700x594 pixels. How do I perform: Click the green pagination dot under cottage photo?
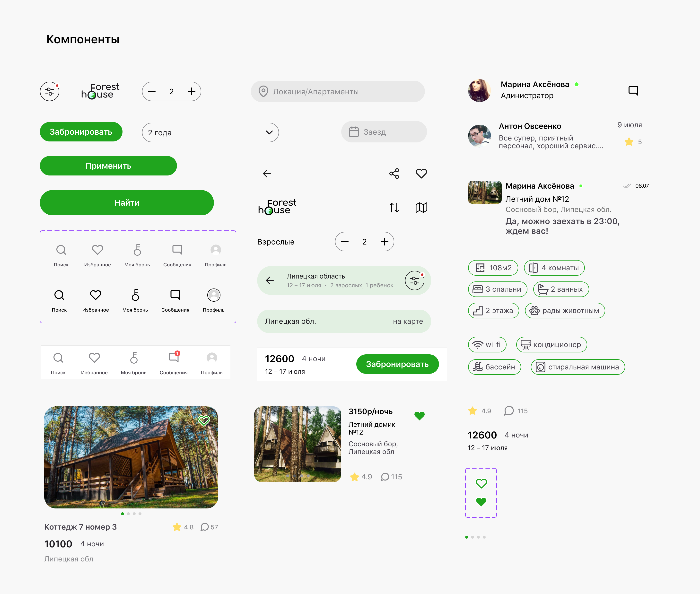[x=122, y=514]
